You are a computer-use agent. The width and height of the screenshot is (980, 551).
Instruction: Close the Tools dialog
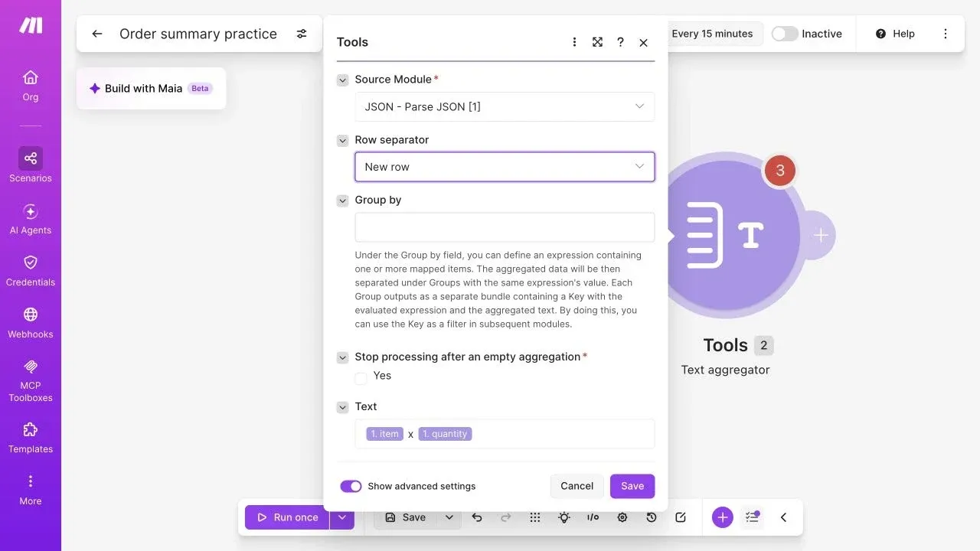pos(643,42)
